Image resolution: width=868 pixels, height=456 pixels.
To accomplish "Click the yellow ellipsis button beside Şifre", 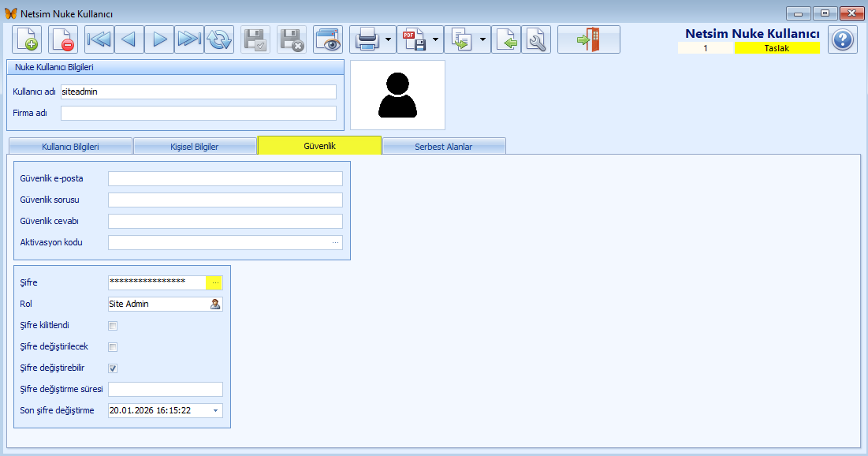I will point(215,282).
